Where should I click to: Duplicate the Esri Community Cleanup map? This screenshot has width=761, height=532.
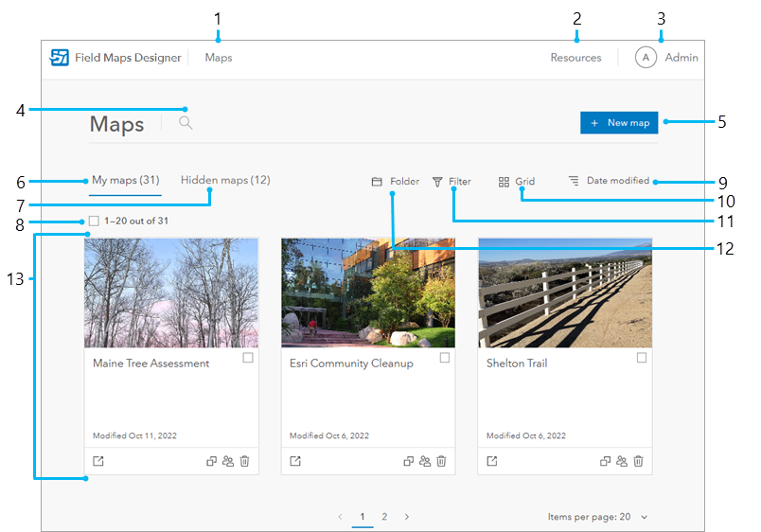(x=409, y=461)
